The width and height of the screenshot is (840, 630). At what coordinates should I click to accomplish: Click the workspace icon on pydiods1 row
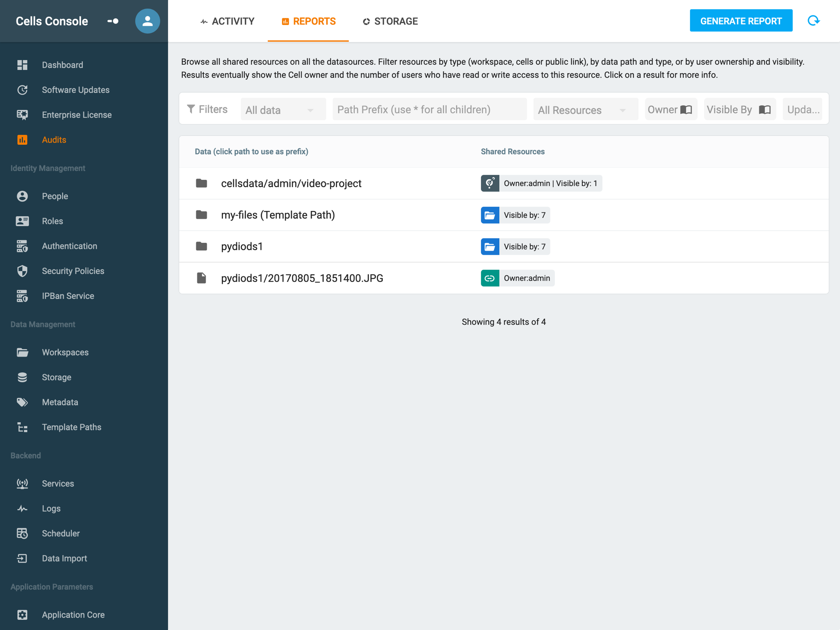(x=490, y=246)
